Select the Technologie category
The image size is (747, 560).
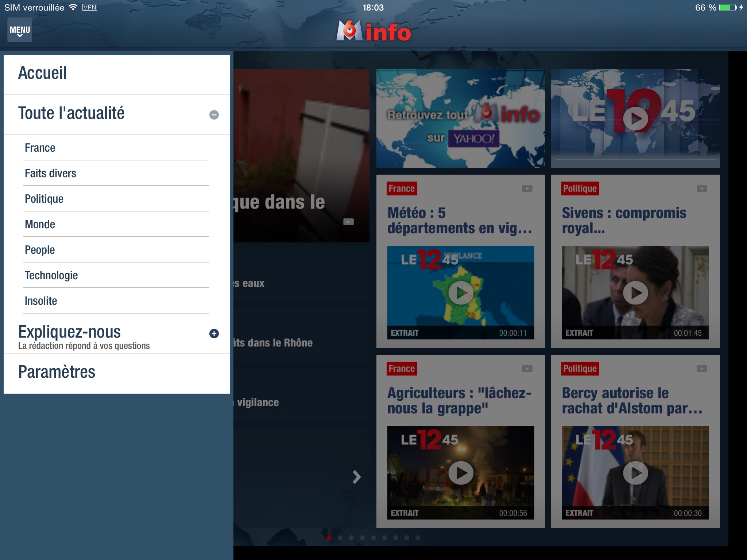click(51, 275)
